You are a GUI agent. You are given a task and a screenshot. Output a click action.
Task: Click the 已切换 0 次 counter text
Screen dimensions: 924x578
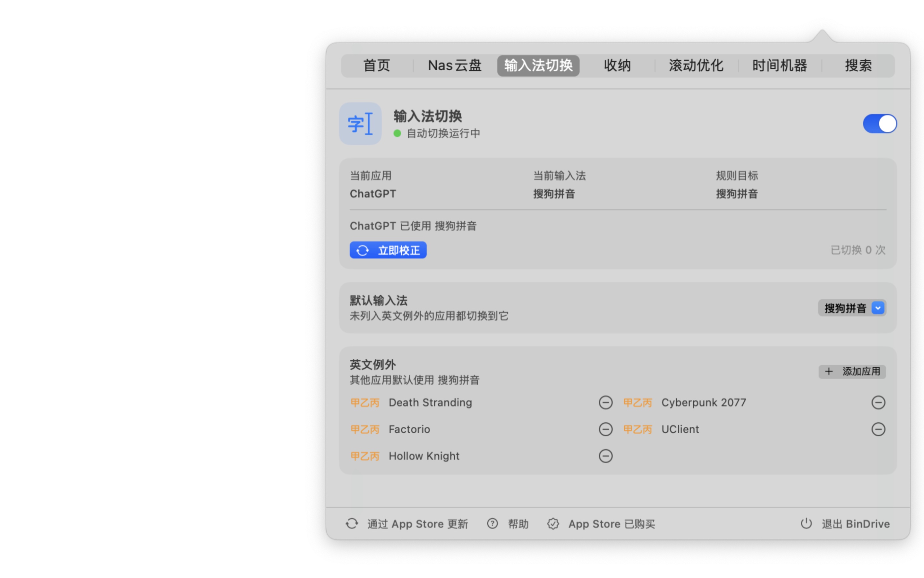pos(858,250)
